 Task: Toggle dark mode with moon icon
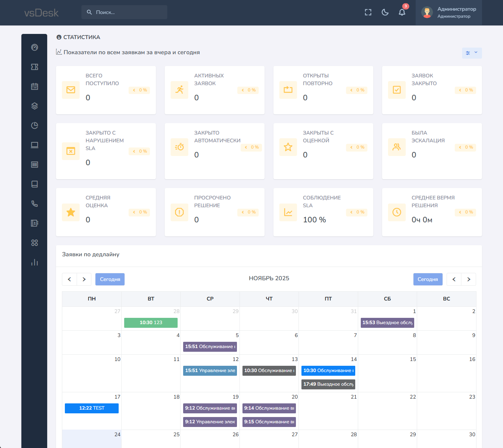tap(385, 12)
